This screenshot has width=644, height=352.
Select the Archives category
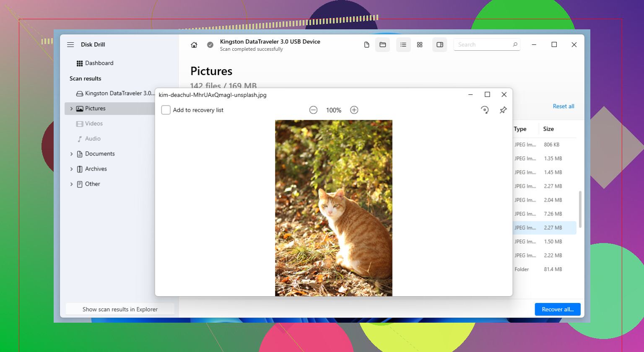92,169
